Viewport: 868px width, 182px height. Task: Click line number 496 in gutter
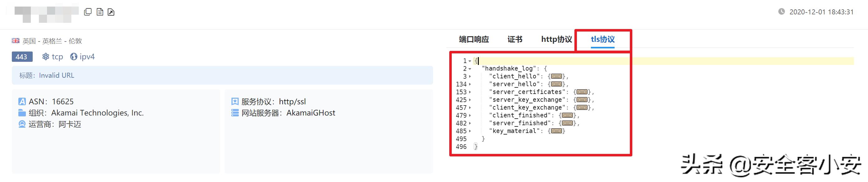point(461,146)
